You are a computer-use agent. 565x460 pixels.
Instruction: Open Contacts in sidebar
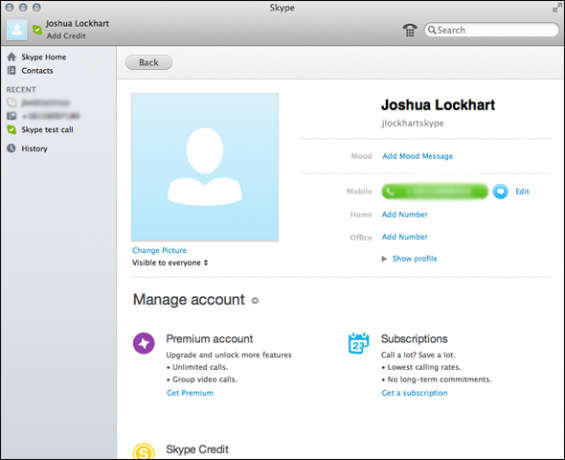37,71
